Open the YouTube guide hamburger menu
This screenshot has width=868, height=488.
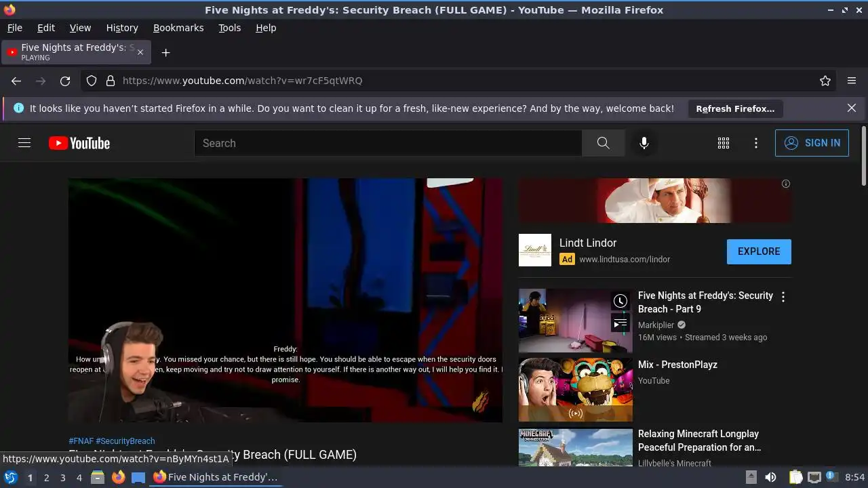24,143
